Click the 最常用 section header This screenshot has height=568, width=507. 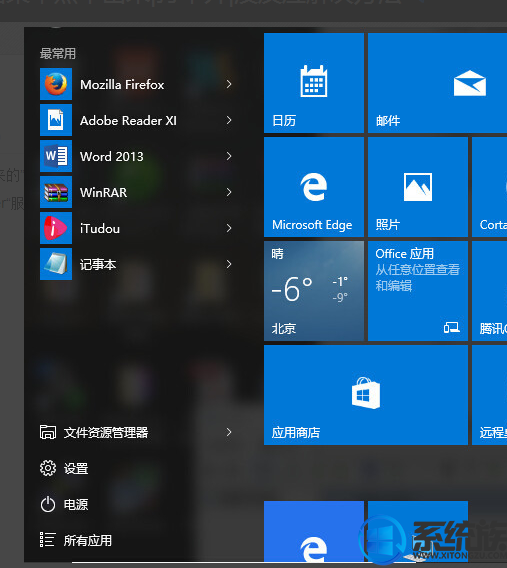(58, 54)
